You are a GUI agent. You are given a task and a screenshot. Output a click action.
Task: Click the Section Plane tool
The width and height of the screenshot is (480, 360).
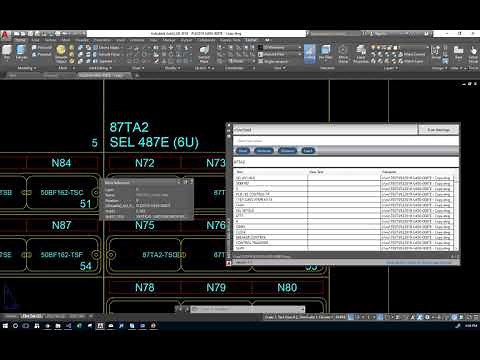[x=204, y=54]
